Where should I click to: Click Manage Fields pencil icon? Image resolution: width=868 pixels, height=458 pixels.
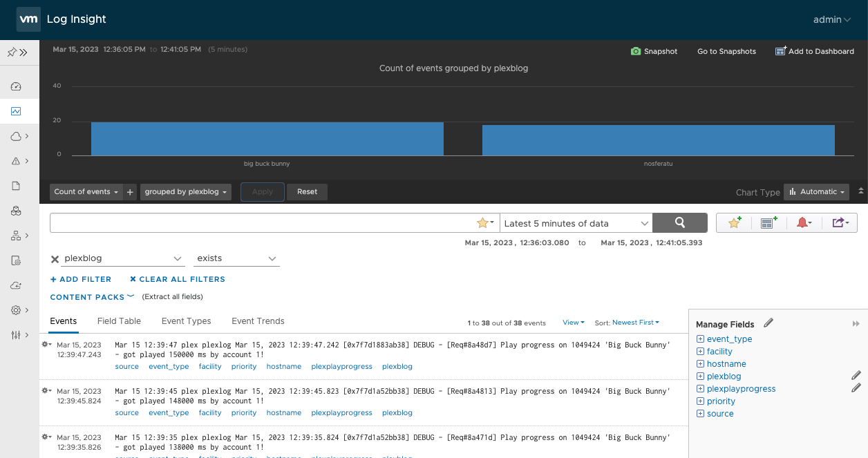pos(768,323)
